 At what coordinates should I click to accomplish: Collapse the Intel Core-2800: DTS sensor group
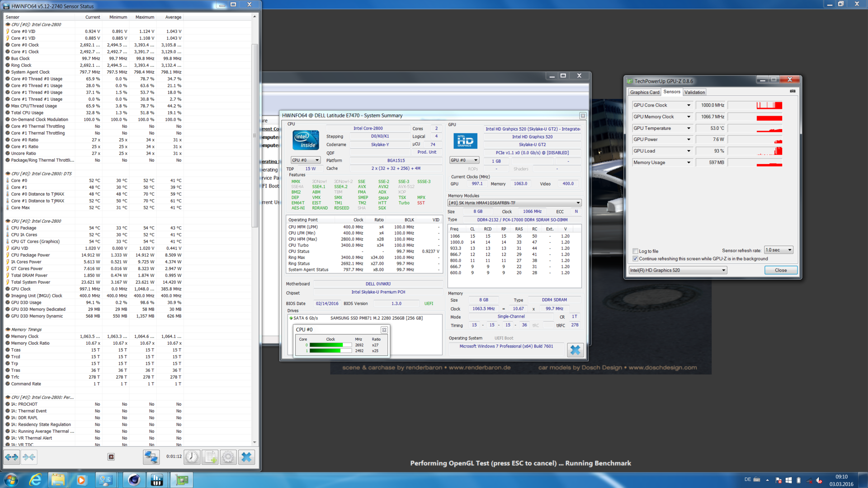tap(8, 174)
